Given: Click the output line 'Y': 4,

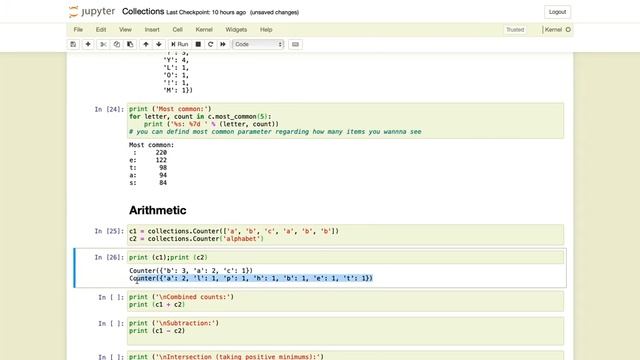Looking at the screenshot, I should (176, 60).
